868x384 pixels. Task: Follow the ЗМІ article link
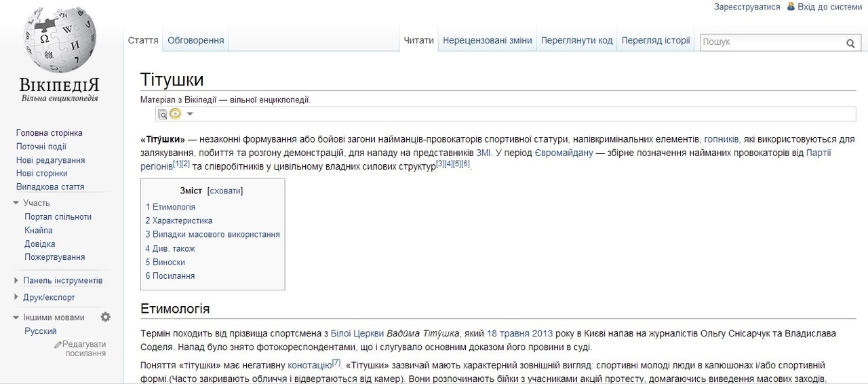[x=484, y=153]
